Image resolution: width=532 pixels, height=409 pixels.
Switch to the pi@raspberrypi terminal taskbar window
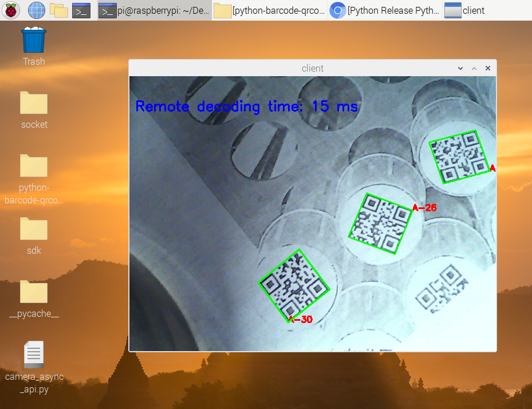point(154,10)
